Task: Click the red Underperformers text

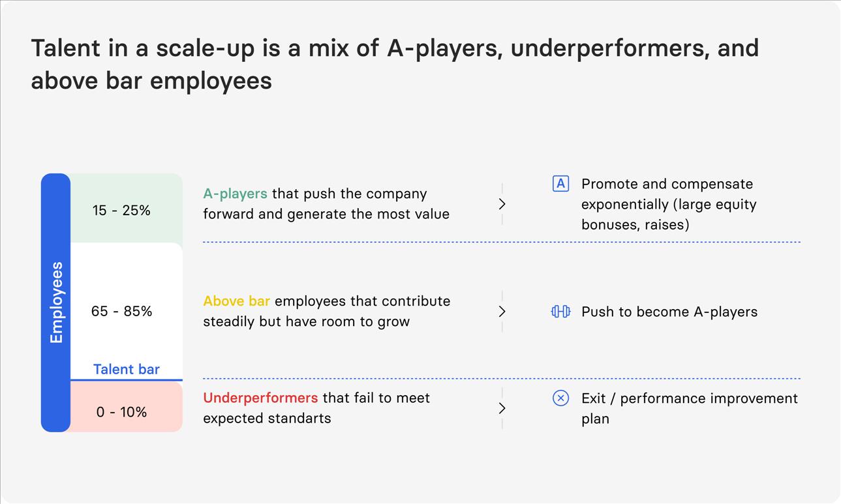Action: [x=260, y=398]
